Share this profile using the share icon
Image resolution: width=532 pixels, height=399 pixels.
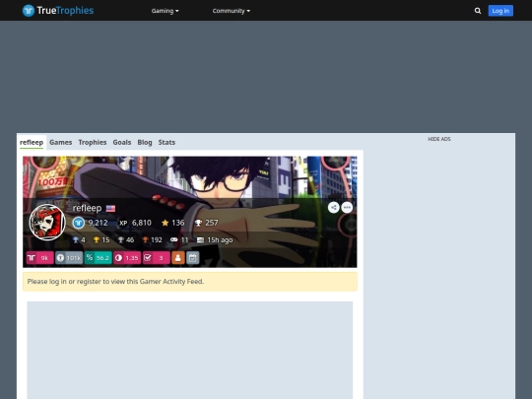point(334,207)
